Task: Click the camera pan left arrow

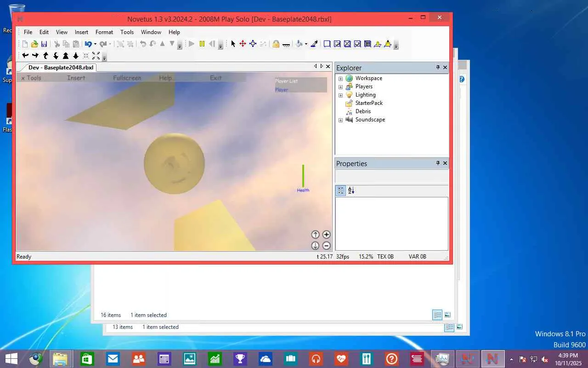Action: (25, 56)
